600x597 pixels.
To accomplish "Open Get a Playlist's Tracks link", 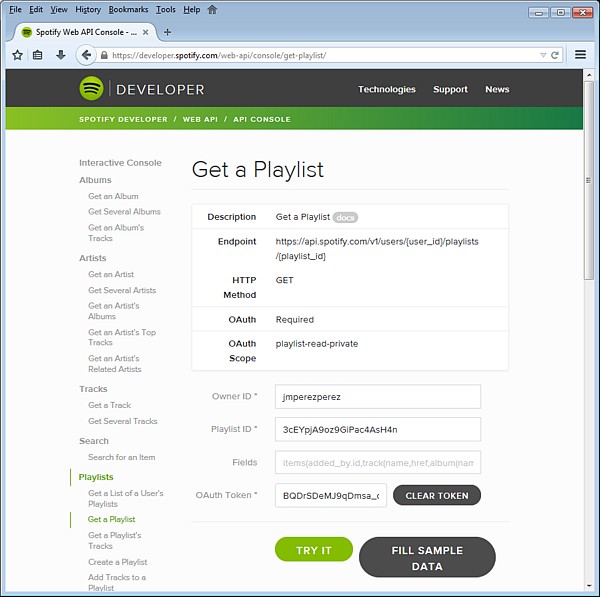I will pos(114,541).
